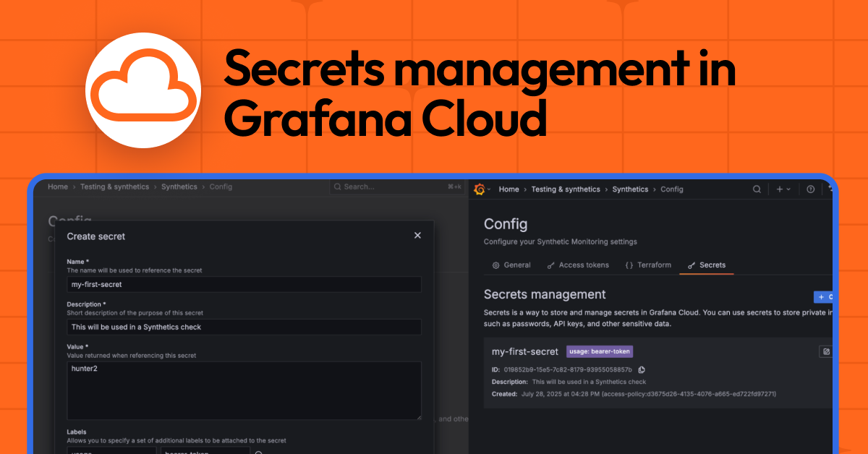Screen dimensions: 868x454
Task: Close the Create secret dialog
Action: (x=417, y=235)
